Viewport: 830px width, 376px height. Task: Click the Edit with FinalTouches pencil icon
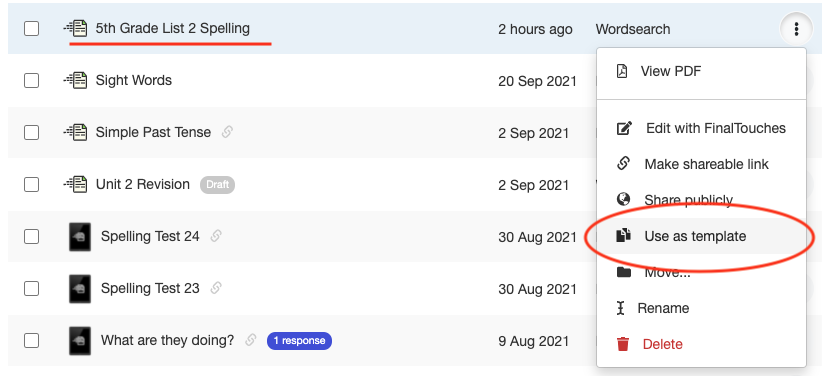(625, 128)
